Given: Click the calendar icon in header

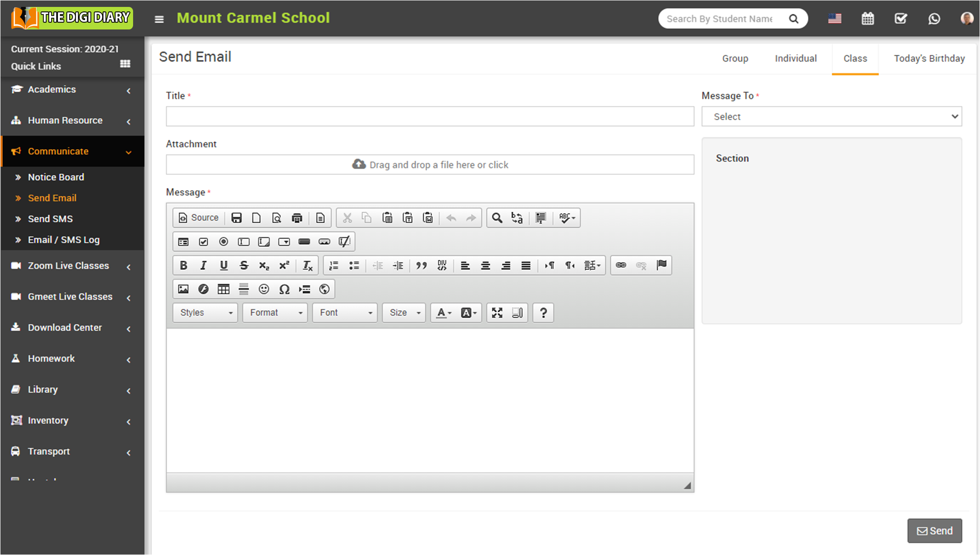Looking at the screenshot, I should pos(868,19).
